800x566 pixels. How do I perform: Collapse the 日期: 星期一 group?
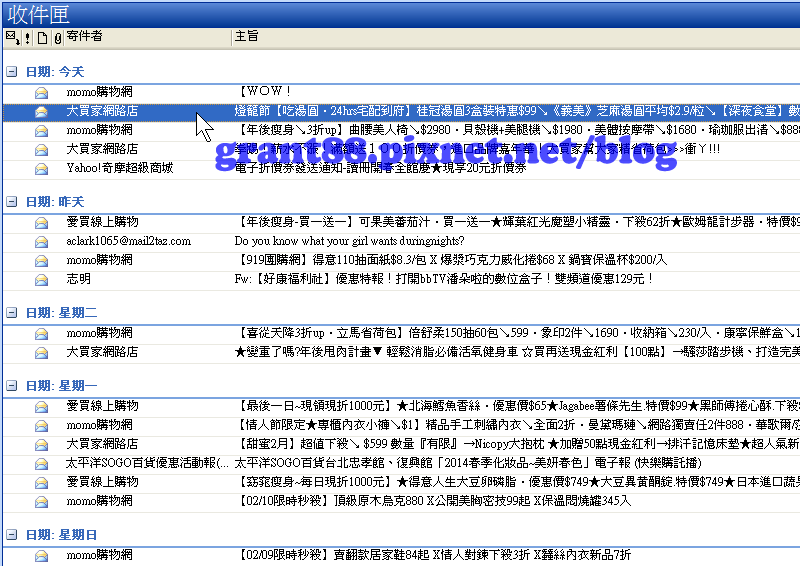[12, 386]
